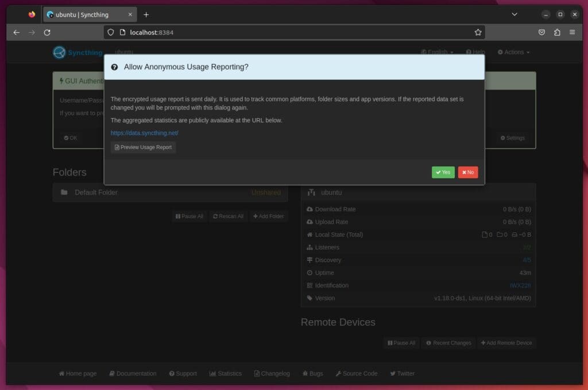This screenshot has height=390, width=588.
Task: Open the Source Code footer link
Action: coord(357,373)
